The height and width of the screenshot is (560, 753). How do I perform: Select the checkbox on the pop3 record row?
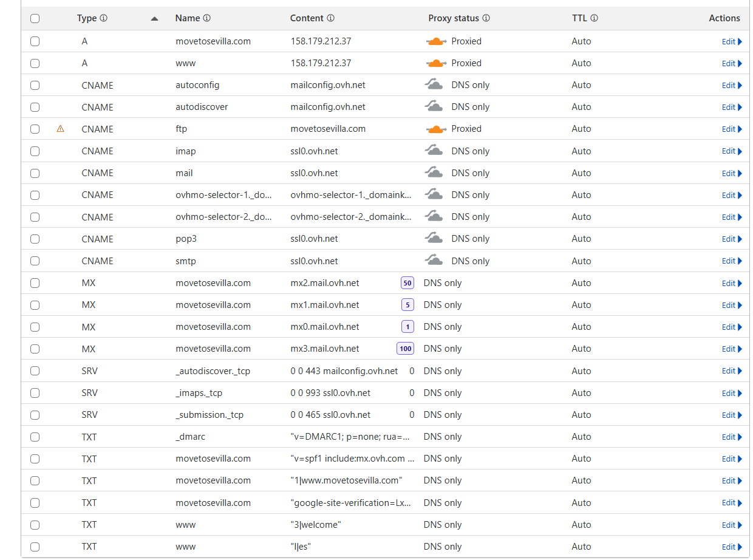point(35,239)
